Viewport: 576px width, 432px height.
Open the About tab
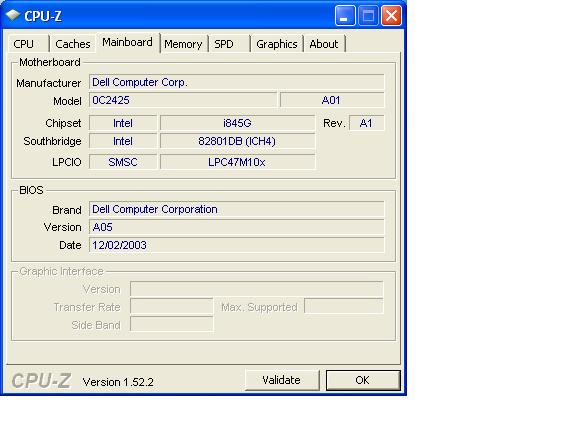point(324,44)
